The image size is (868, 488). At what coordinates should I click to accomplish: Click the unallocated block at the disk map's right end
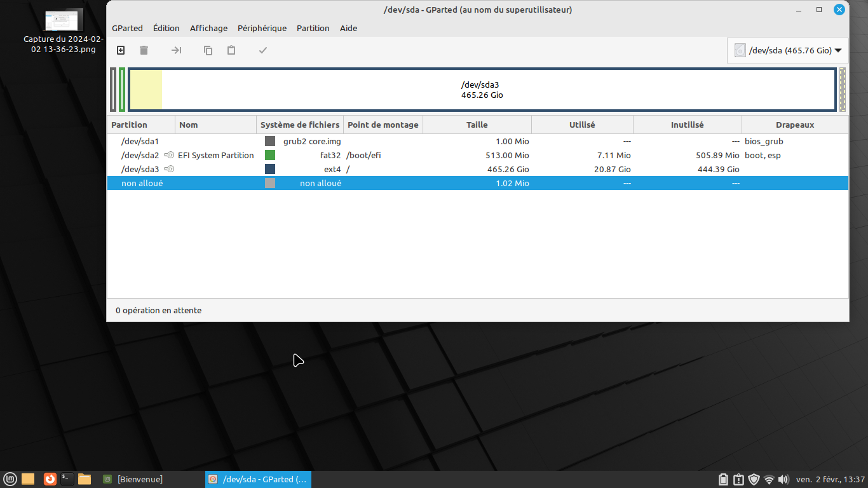coord(843,90)
